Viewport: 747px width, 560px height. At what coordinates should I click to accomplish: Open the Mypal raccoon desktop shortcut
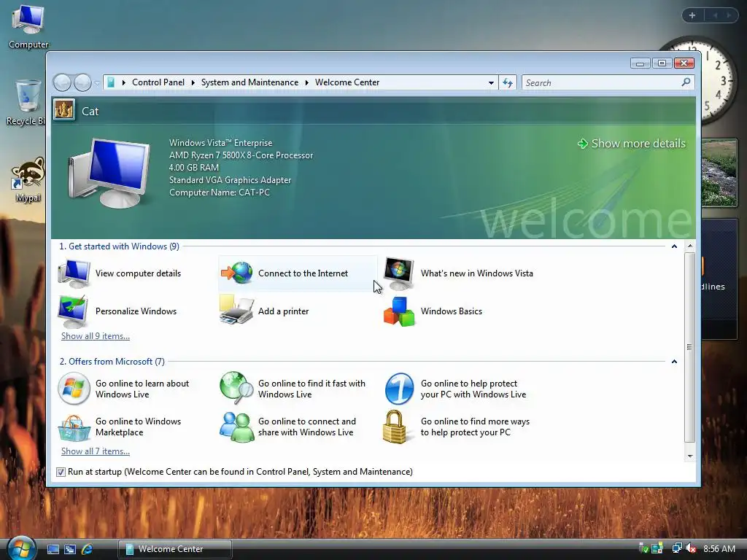click(28, 180)
